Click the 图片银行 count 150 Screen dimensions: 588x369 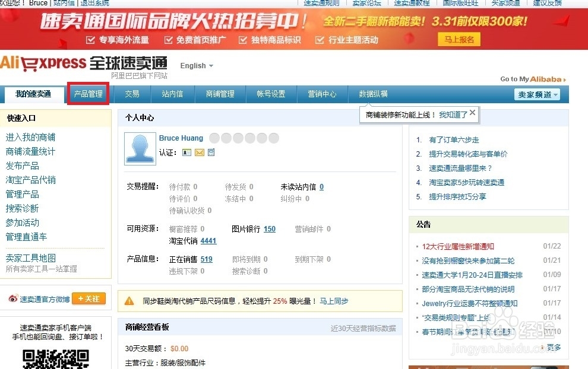coord(269,229)
